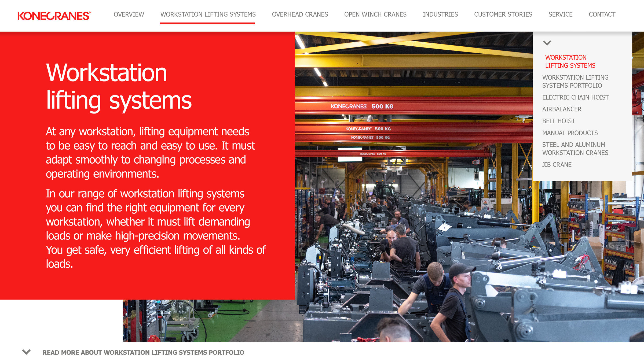644x362 pixels.
Task: Click the Konecranes logo
Action: (x=54, y=16)
